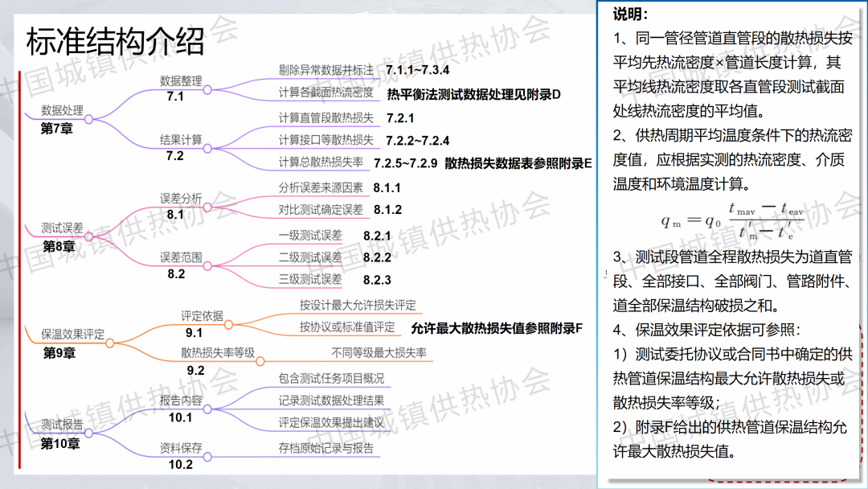Screen dimensions: 868x489
Task: Collapse the 报告内容 branch circle
Action: pyautogui.click(x=207, y=408)
